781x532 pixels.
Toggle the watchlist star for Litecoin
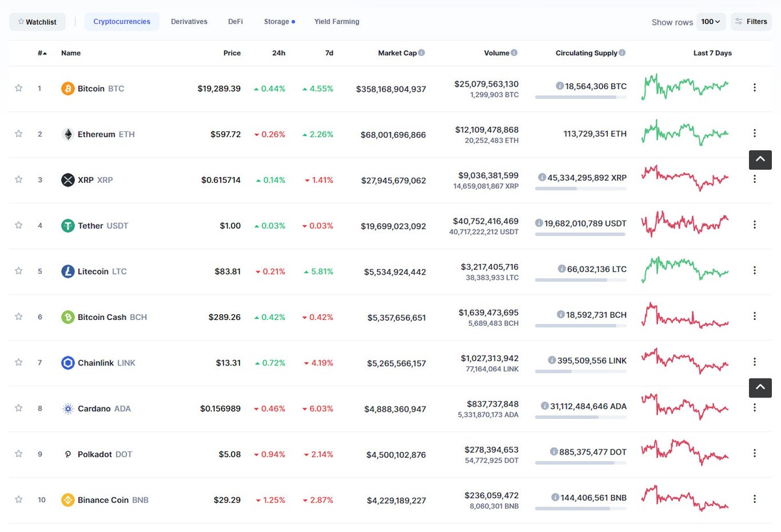click(18, 271)
